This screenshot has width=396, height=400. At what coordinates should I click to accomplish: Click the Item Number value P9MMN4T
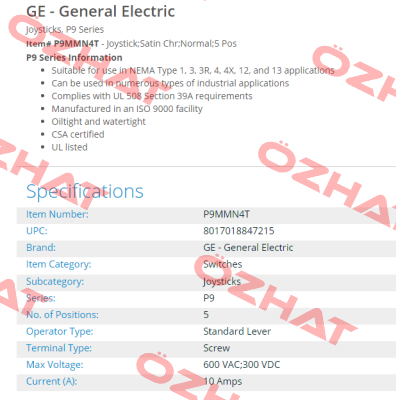226,214
